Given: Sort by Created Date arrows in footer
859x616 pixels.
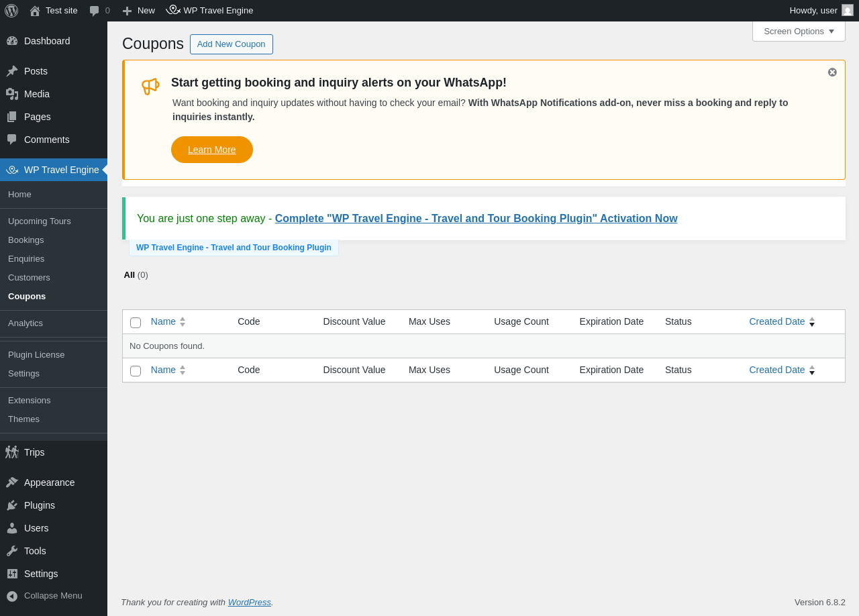Looking at the screenshot, I should click(x=812, y=370).
